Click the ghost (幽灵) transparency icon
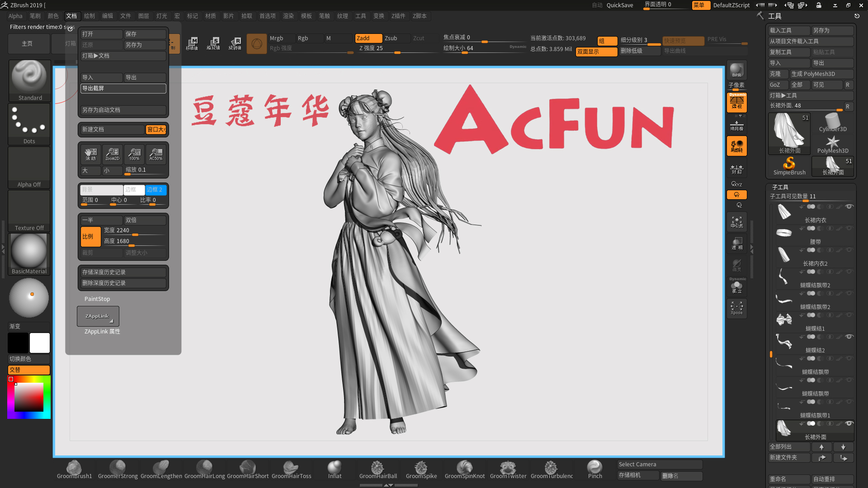Screen dimensions: 868x488 pos(736,265)
